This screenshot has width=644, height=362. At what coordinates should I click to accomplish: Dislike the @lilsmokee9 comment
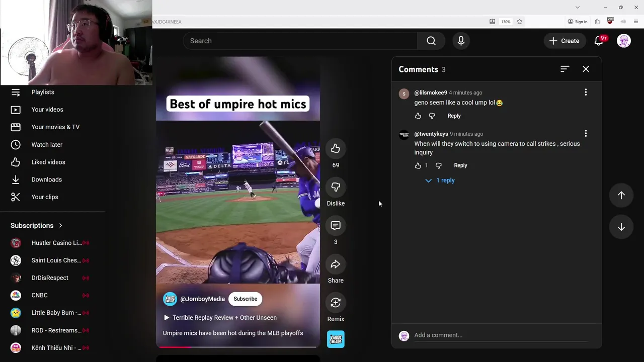pyautogui.click(x=432, y=116)
